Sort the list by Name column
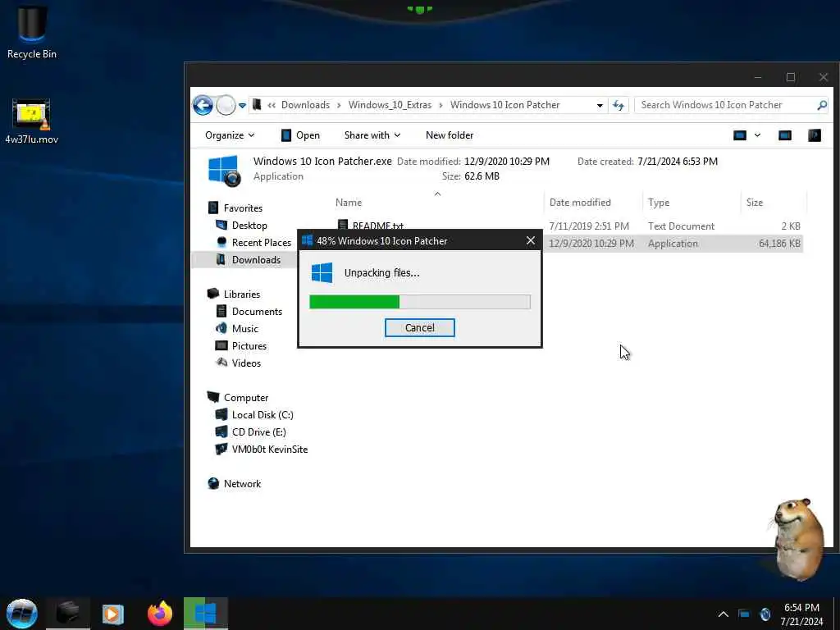 pos(349,203)
